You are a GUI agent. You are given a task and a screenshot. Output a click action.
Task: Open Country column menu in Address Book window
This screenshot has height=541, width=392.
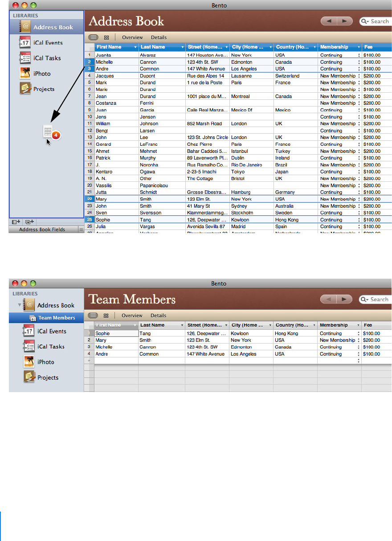click(314, 47)
